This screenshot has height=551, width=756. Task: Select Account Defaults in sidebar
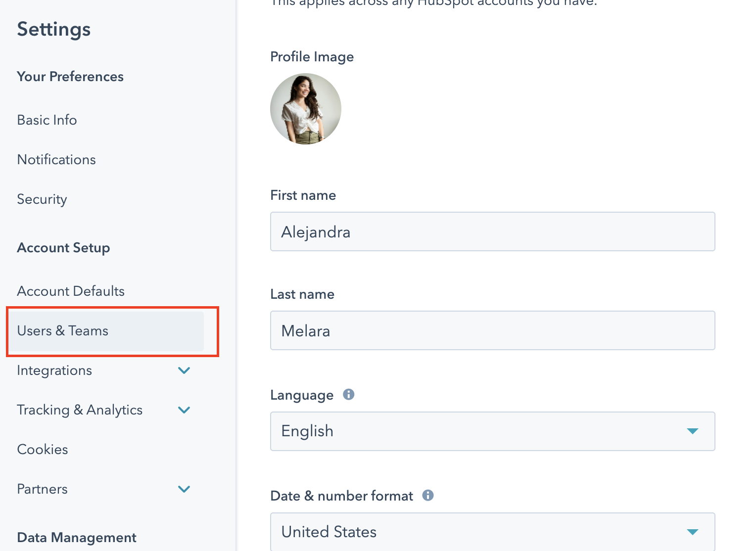(x=71, y=291)
